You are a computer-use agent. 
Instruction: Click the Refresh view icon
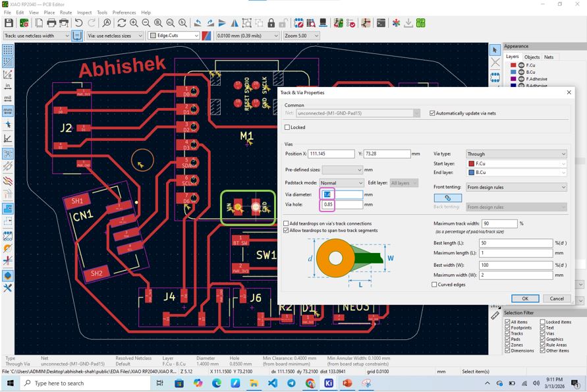pyautogui.click(x=121, y=23)
